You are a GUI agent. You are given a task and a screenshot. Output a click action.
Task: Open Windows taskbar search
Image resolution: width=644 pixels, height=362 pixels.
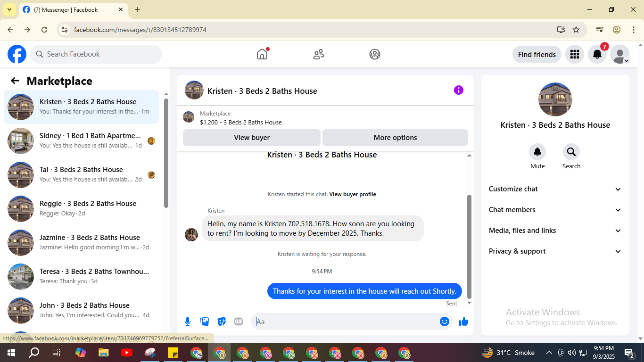[x=34, y=353]
